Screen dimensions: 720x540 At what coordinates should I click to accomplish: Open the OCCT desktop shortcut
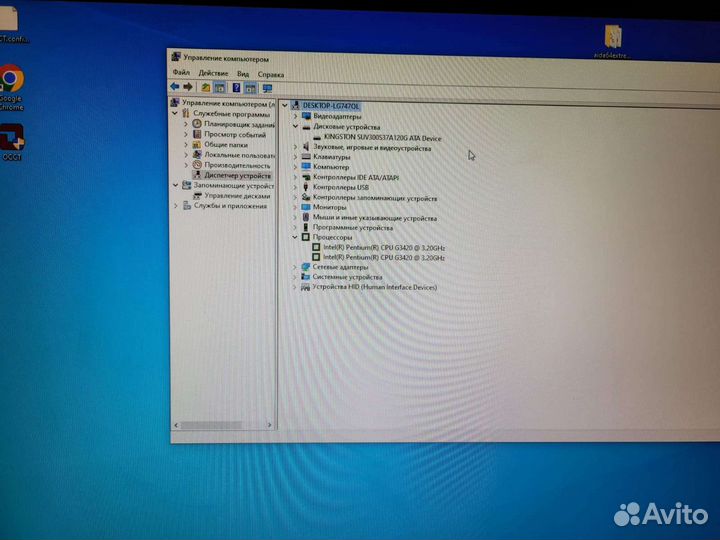coord(12,142)
